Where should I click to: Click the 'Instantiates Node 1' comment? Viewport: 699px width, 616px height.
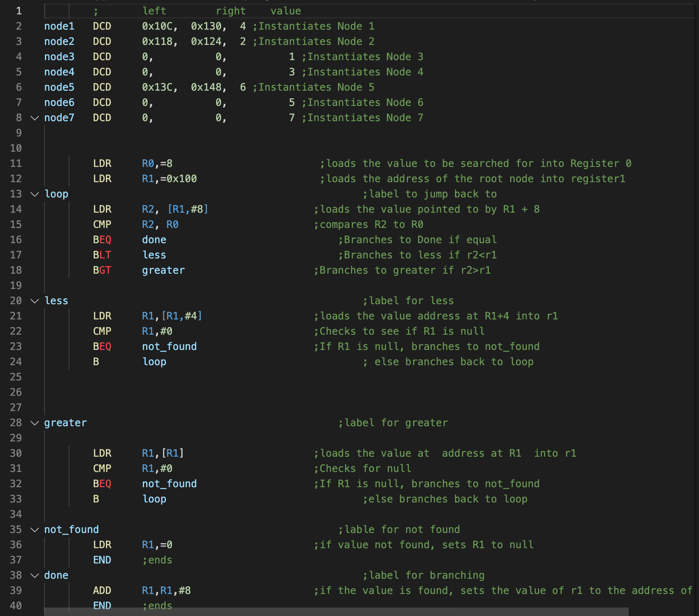313,26
